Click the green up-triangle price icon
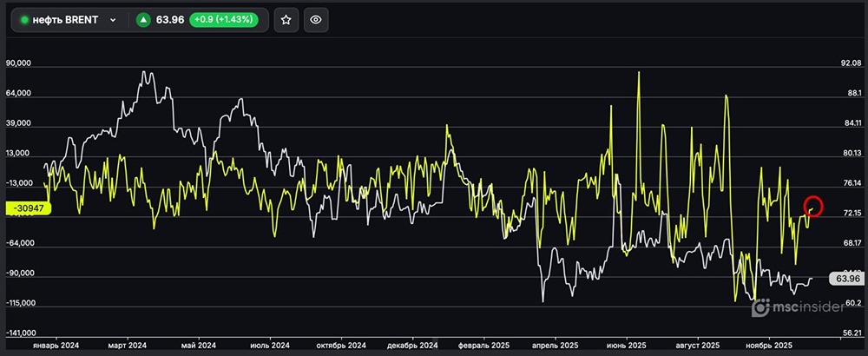This screenshot has height=356, width=868. point(143,20)
